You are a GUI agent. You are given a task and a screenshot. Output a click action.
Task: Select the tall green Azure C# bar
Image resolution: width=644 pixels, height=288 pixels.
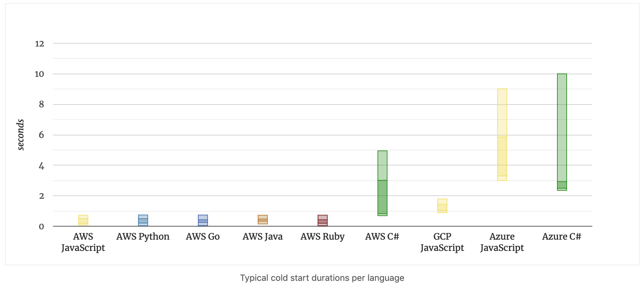pos(562,132)
